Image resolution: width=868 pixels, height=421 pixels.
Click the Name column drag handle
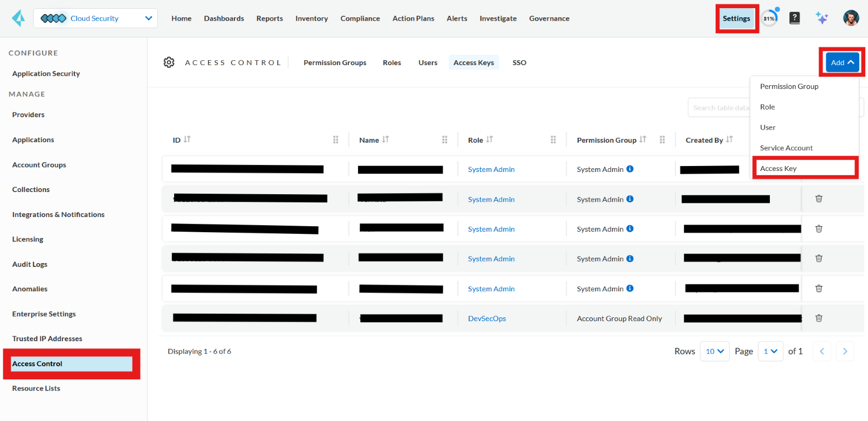(x=445, y=139)
